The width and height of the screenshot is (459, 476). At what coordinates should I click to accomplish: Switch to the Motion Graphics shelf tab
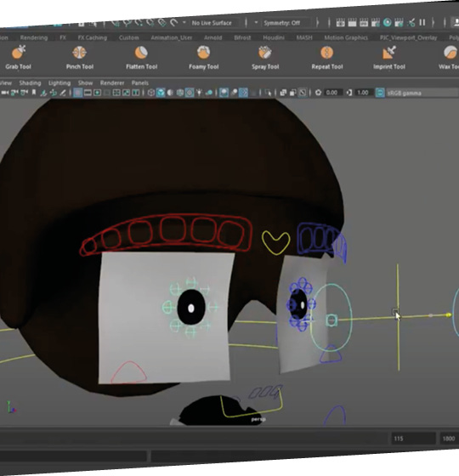point(346,37)
